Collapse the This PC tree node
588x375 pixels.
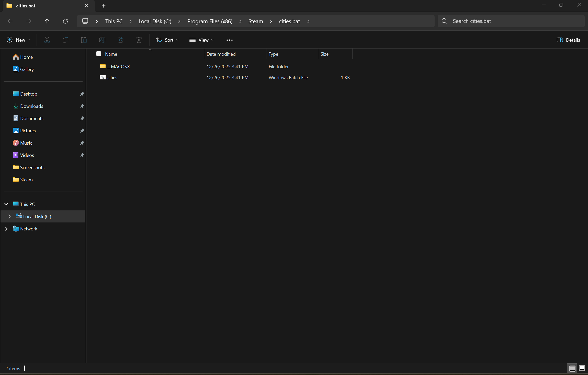(6, 204)
